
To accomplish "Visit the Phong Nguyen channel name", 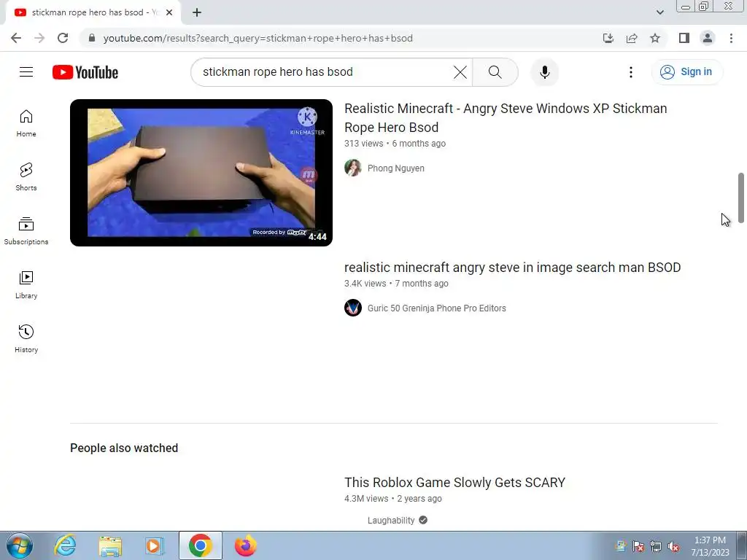I will tap(396, 168).
